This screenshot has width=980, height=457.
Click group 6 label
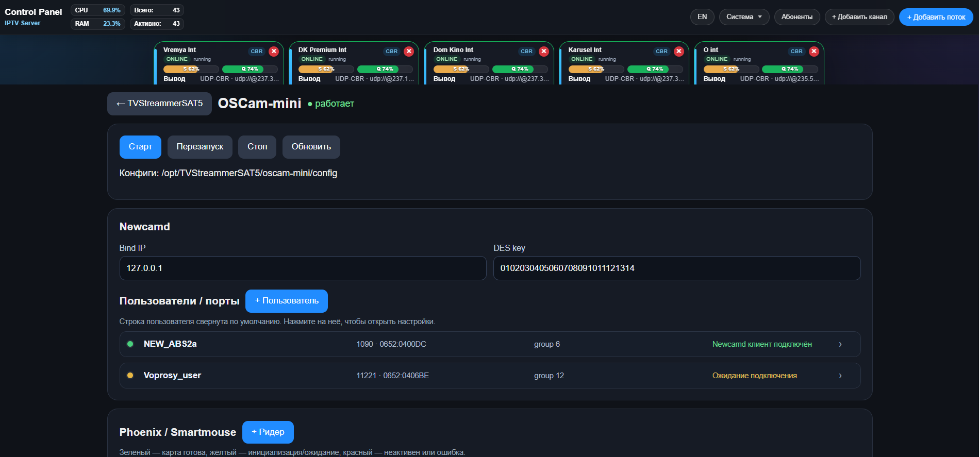[x=547, y=344]
